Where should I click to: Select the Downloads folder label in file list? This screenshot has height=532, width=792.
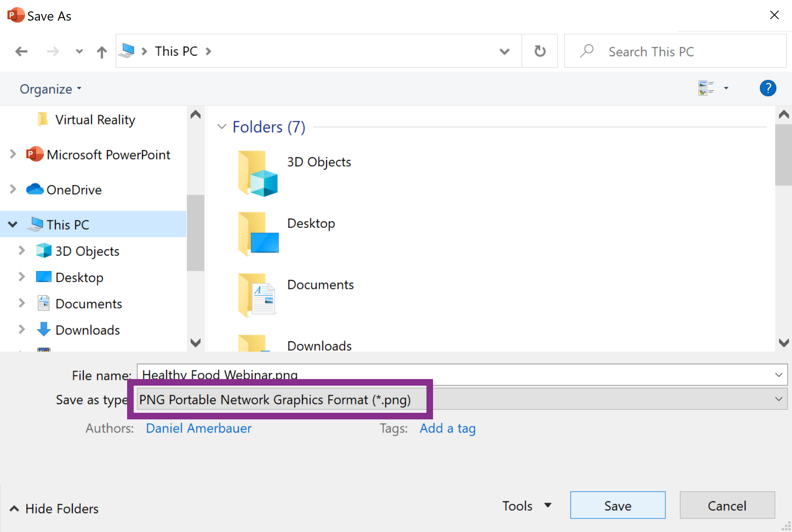point(320,345)
